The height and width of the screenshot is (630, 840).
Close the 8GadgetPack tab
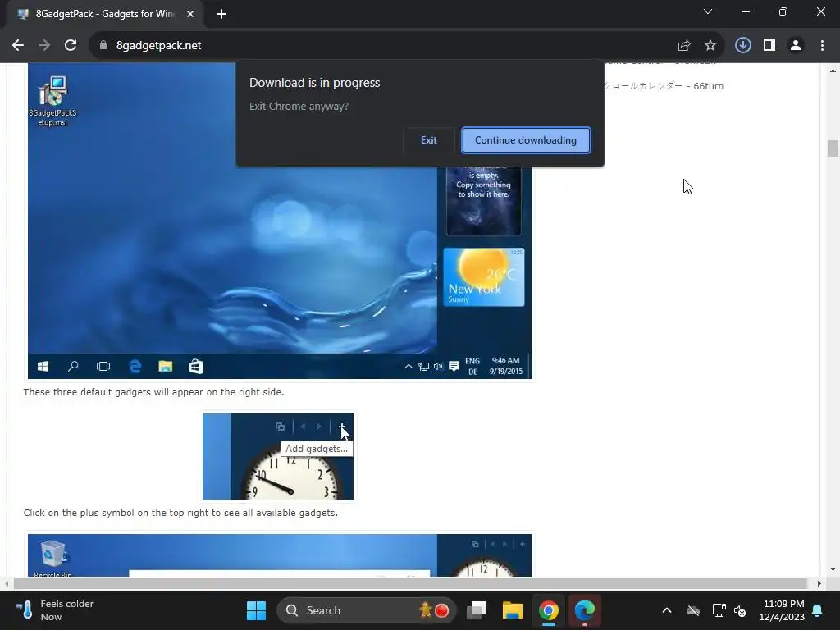[x=190, y=14]
